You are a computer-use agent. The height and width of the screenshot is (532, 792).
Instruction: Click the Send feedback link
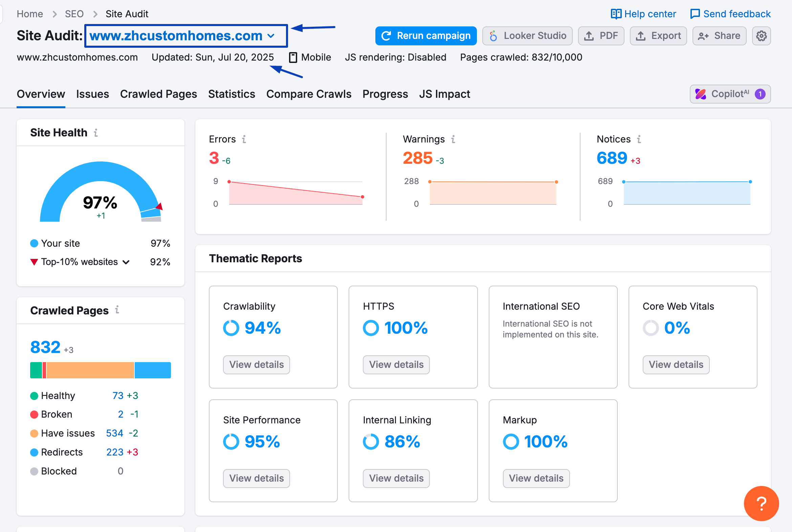pyautogui.click(x=730, y=14)
